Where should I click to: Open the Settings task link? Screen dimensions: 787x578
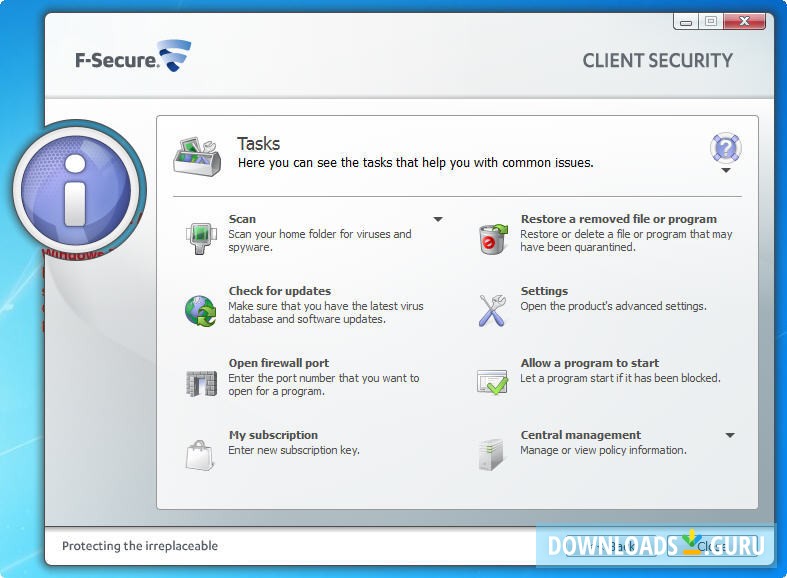(544, 291)
